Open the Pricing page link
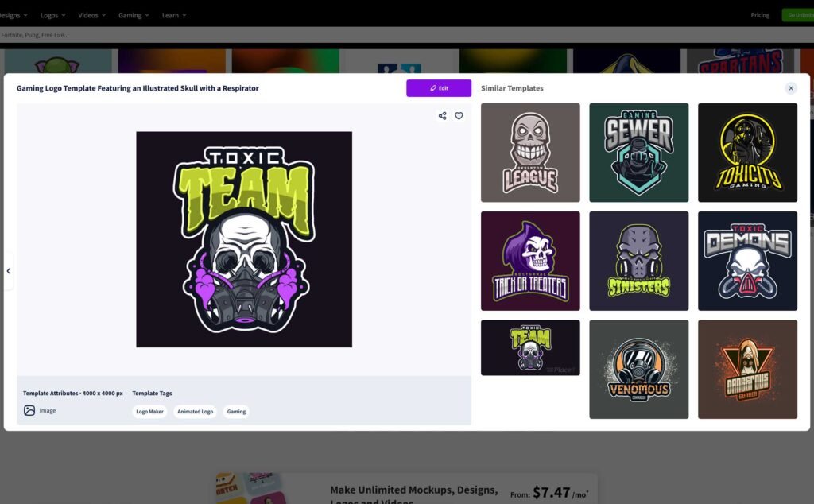 [x=760, y=15]
